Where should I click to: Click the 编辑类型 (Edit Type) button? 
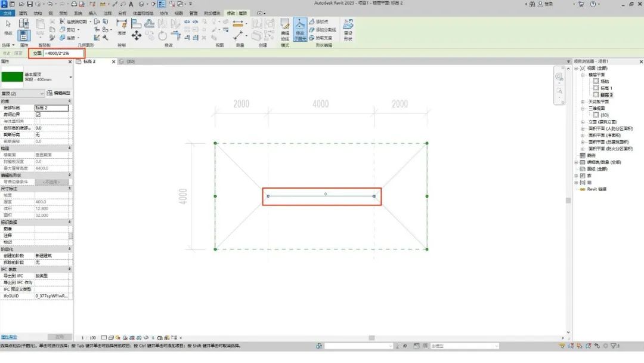pyautogui.click(x=58, y=94)
